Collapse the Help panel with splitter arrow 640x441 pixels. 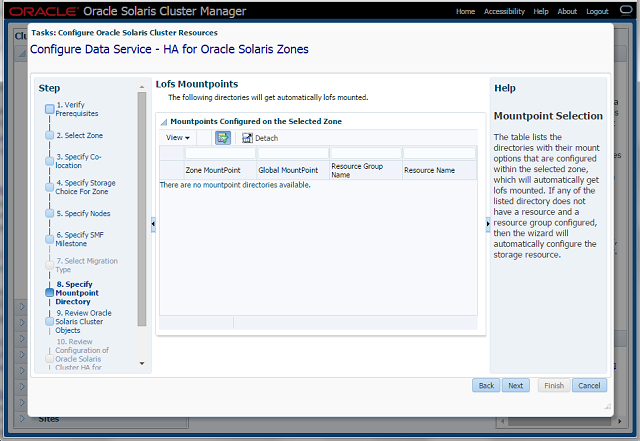[487, 225]
